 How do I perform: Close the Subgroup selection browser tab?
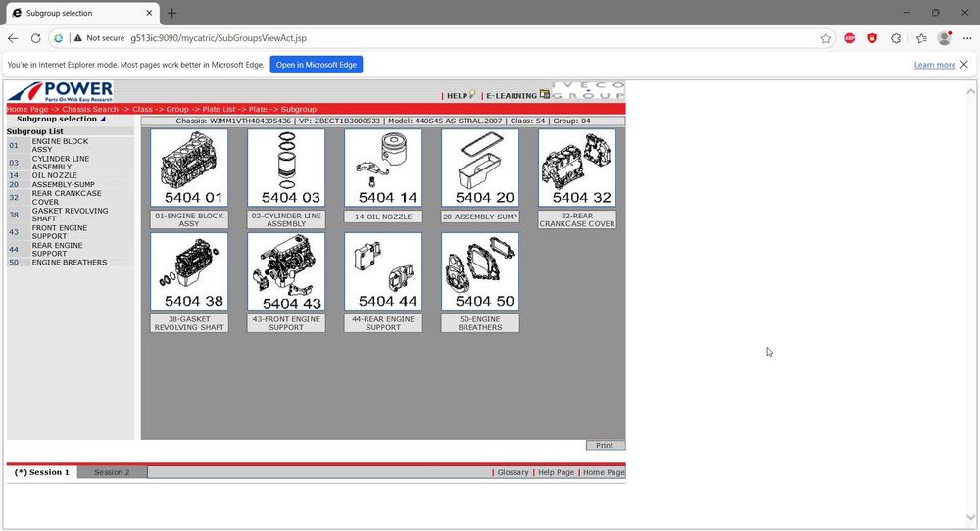[149, 13]
